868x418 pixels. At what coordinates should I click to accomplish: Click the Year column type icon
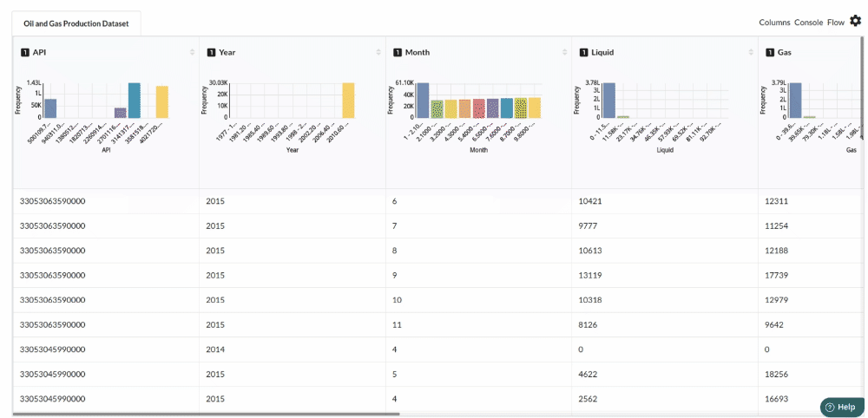(211, 53)
